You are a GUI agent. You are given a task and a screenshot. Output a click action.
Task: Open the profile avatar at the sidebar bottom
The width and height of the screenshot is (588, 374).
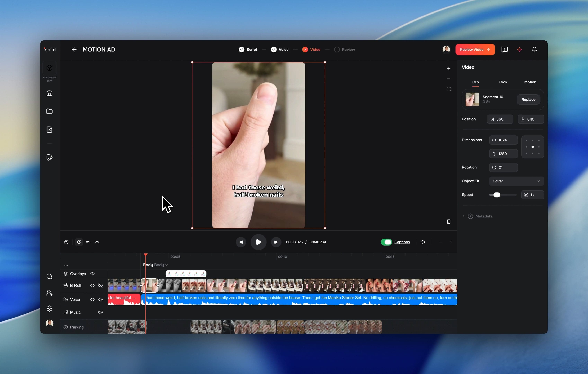coord(49,323)
